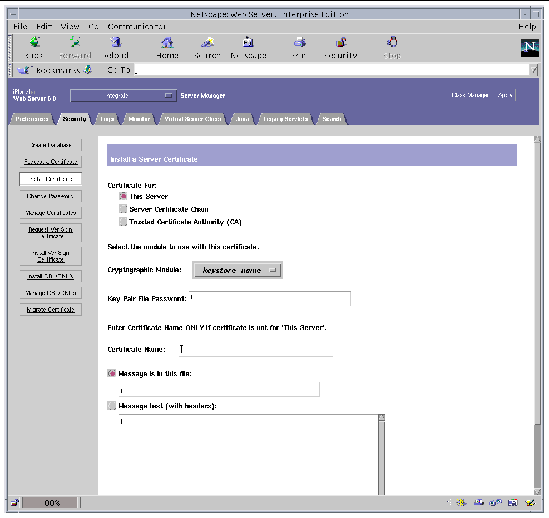Choose the Message is in this file option

coord(111,373)
